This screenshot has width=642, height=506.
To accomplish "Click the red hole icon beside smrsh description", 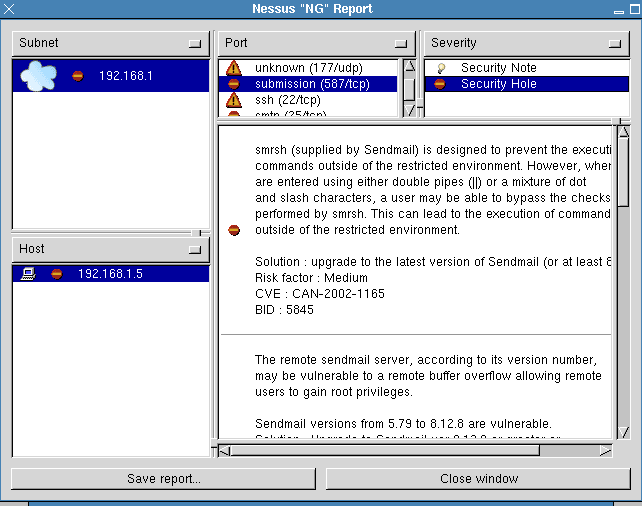I will [234, 230].
